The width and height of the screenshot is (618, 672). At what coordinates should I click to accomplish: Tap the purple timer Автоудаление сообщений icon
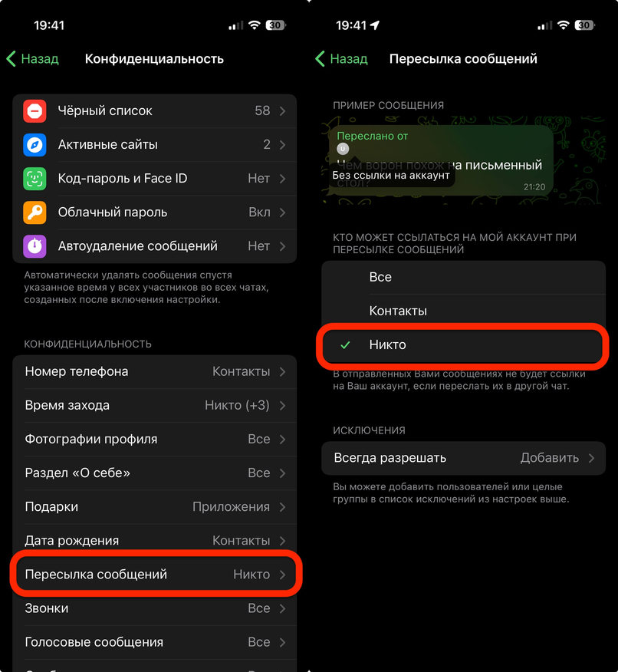(x=35, y=246)
